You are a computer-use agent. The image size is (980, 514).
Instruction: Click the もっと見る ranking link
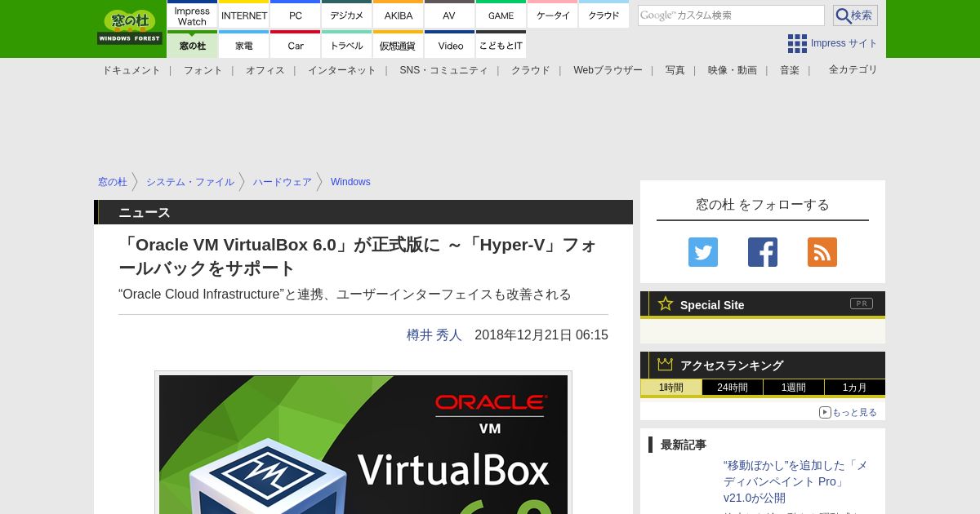point(849,412)
